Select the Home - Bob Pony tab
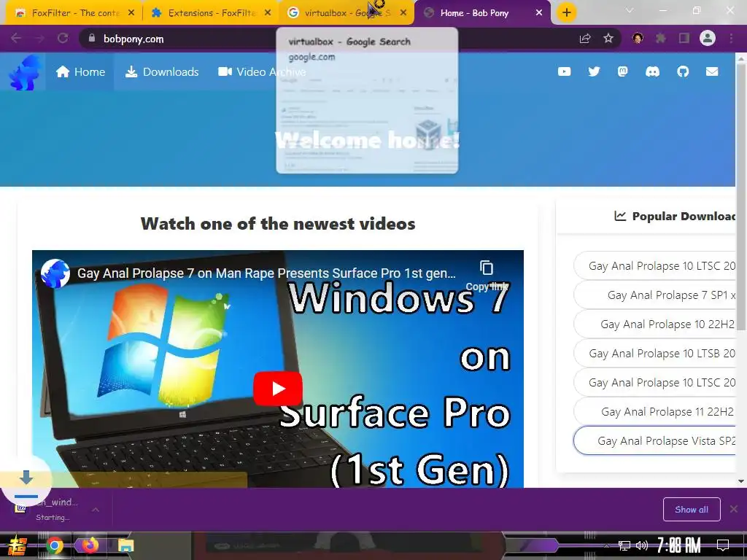This screenshot has width=747, height=560. (x=482, y=13)
